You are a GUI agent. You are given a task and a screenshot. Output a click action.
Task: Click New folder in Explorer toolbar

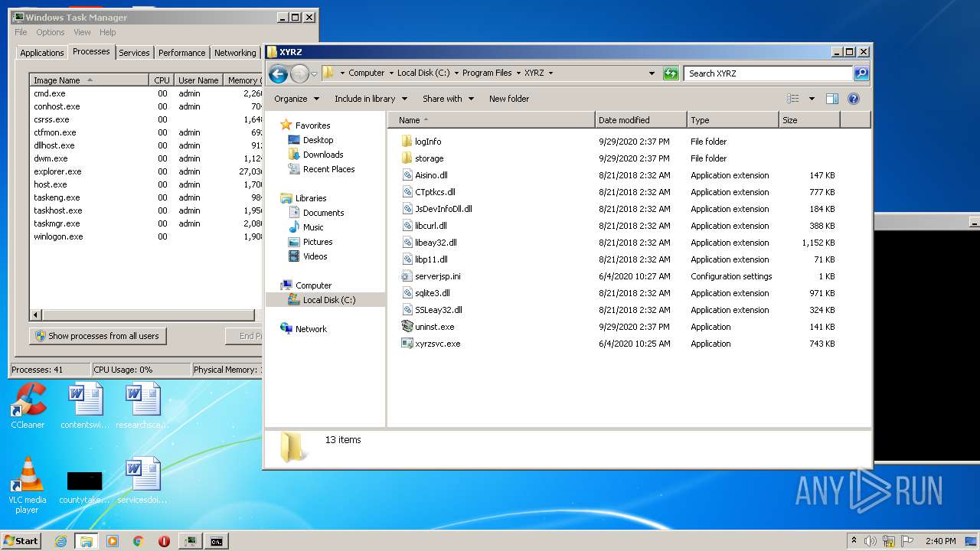509,99
